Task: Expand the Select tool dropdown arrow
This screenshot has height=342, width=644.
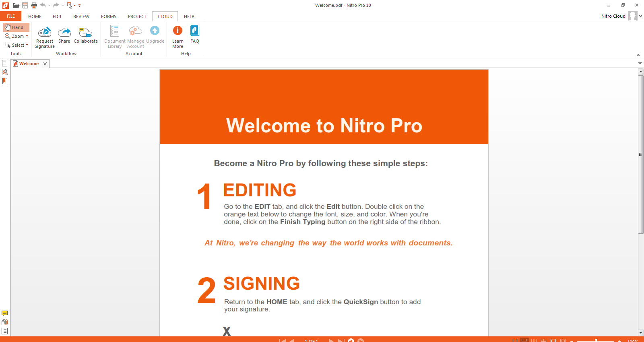Action: point(27,45)
